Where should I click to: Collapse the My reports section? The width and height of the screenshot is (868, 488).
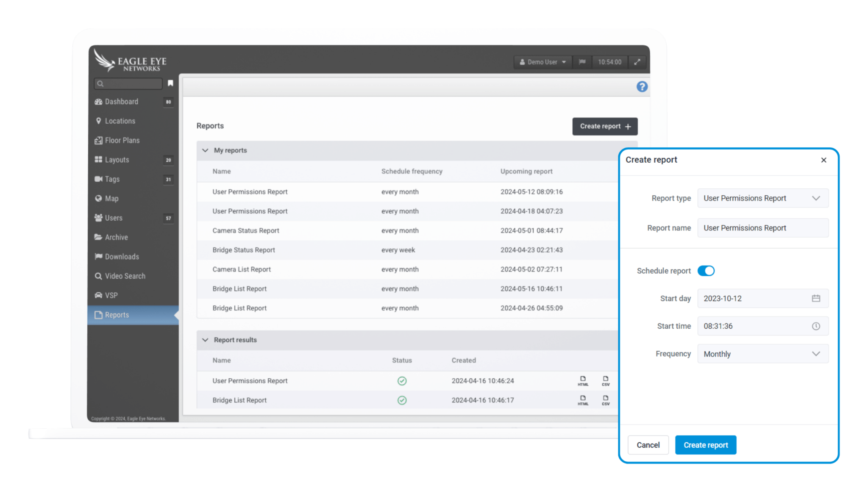(x=206, y=150)
